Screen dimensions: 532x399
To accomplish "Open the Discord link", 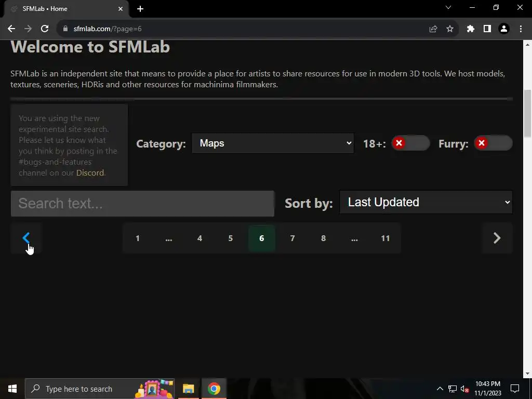I will click(x=90, y=172).
